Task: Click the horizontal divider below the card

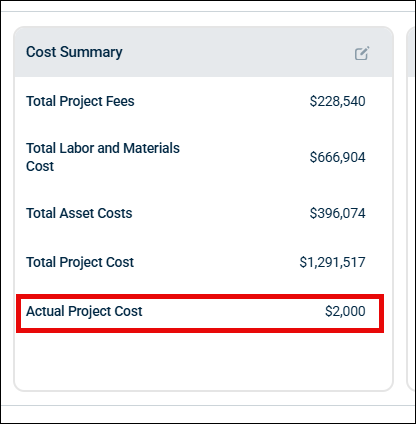Action: [x=208, y=406]
